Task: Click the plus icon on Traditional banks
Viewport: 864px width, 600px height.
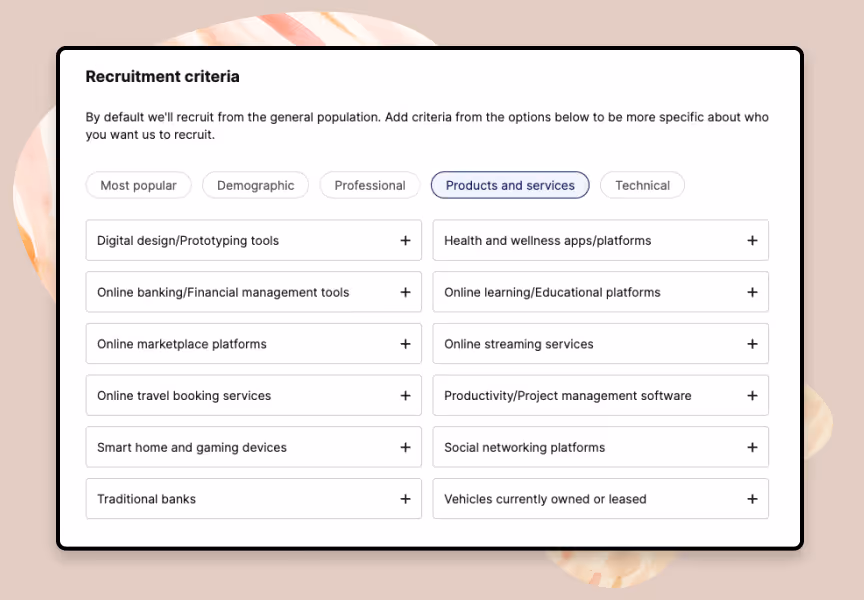Action: click(405, 498)
